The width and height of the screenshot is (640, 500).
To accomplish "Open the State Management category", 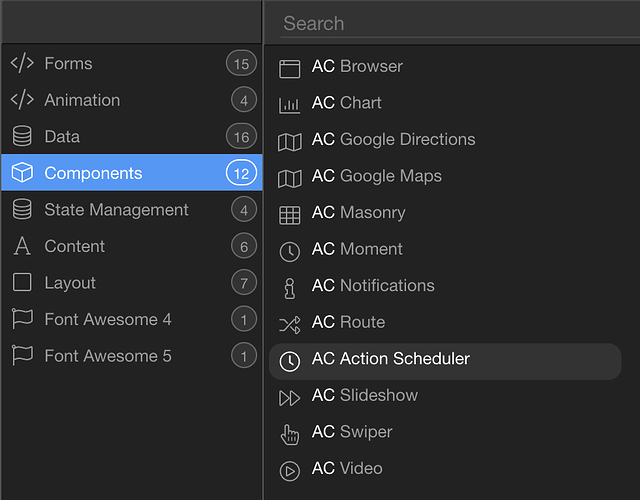I will (132, 209).
